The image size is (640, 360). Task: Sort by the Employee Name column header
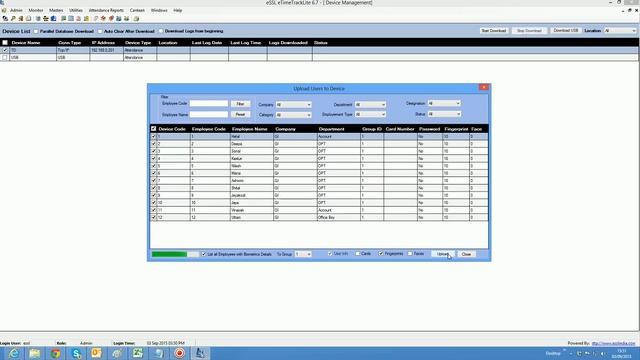(x=249, y=129)
